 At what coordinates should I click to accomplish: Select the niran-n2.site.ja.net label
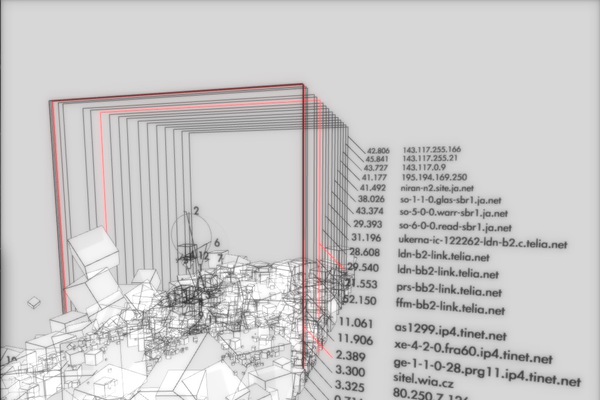click(437, 188)
